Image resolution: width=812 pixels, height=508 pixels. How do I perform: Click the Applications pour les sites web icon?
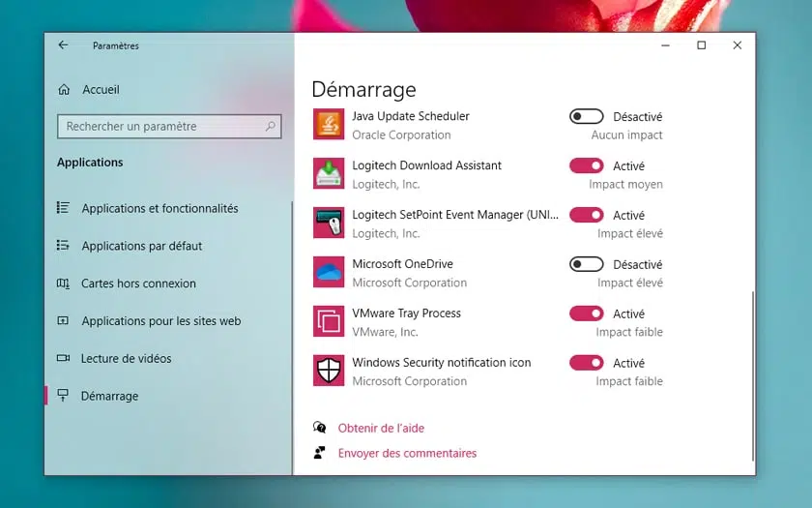[x=63, y=320]
